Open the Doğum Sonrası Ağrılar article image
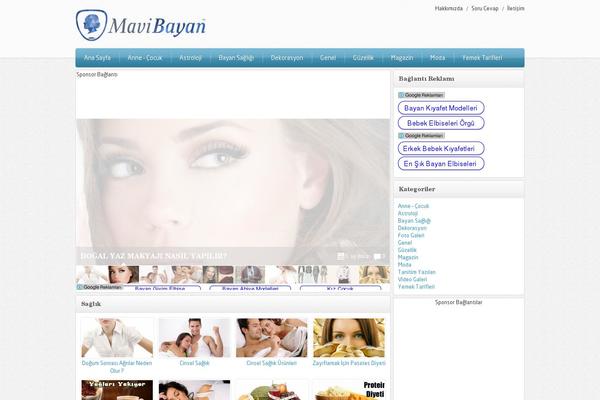Viewport: 600px width, 400px height. point(117,338)
